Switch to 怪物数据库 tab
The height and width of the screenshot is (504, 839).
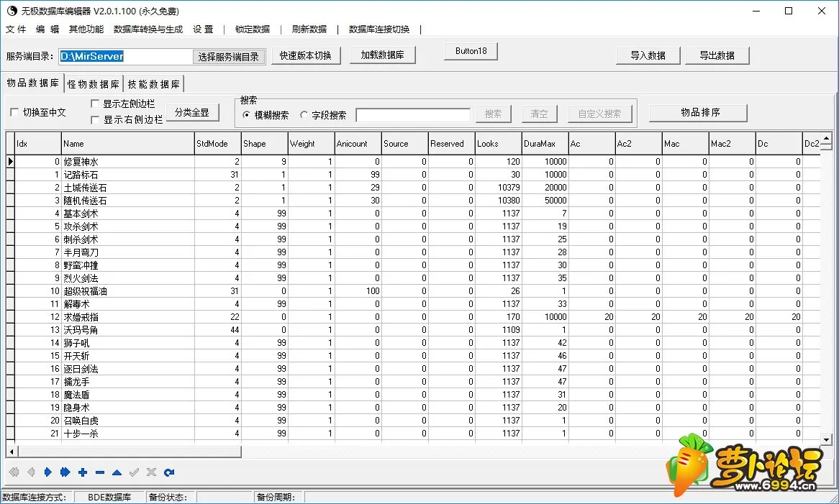94,83
